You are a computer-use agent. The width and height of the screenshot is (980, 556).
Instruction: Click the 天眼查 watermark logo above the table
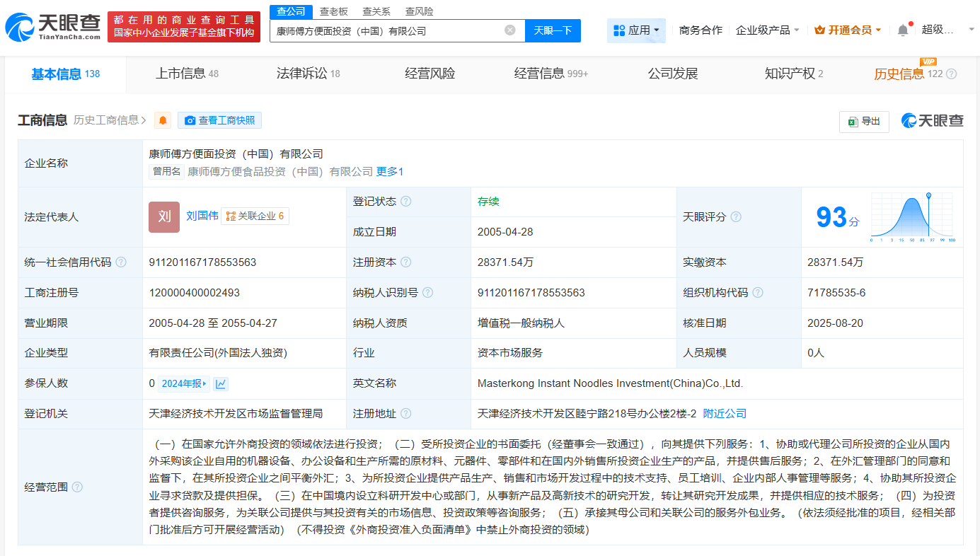click(933, 120)
